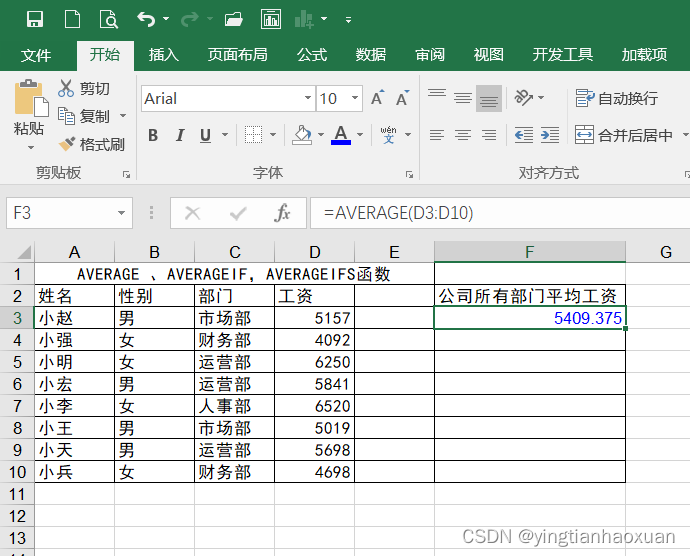
Task: Click the select all corner triangle
Action: pos(24,252)
